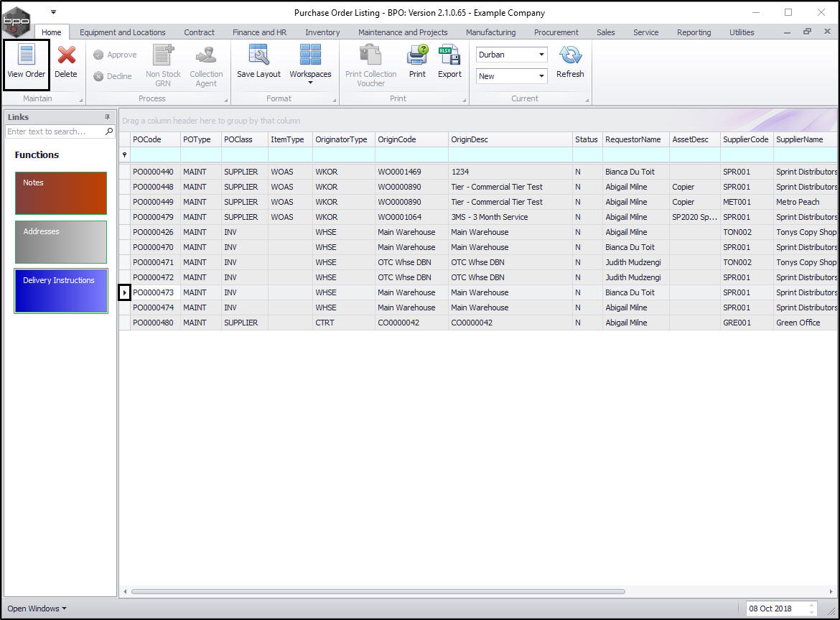Approve the purchase order

(115, 55)
